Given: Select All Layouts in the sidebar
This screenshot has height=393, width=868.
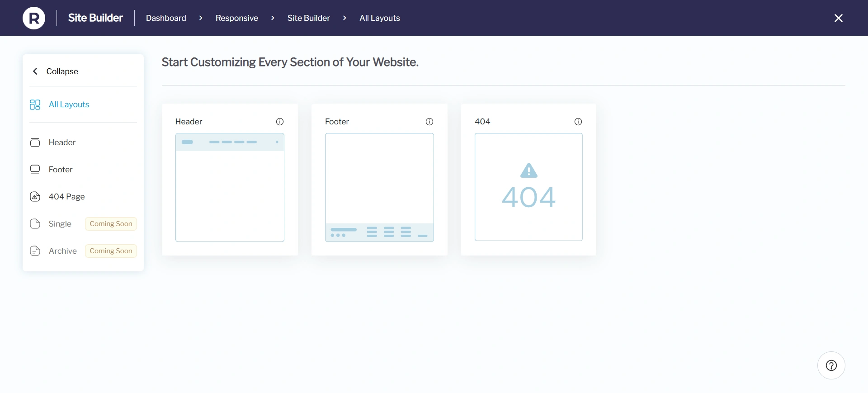Looking at the screenshot, I should tap(69, 104).
